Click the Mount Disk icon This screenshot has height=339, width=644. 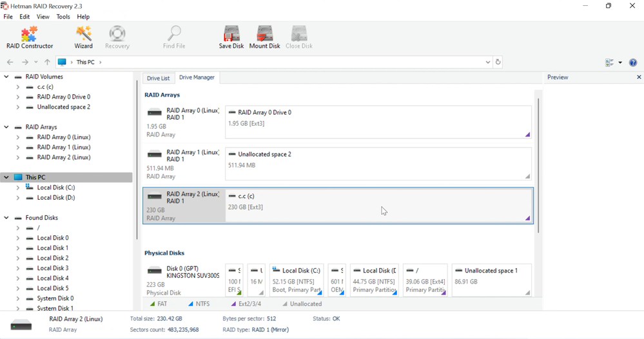click(x=264, y=38)
